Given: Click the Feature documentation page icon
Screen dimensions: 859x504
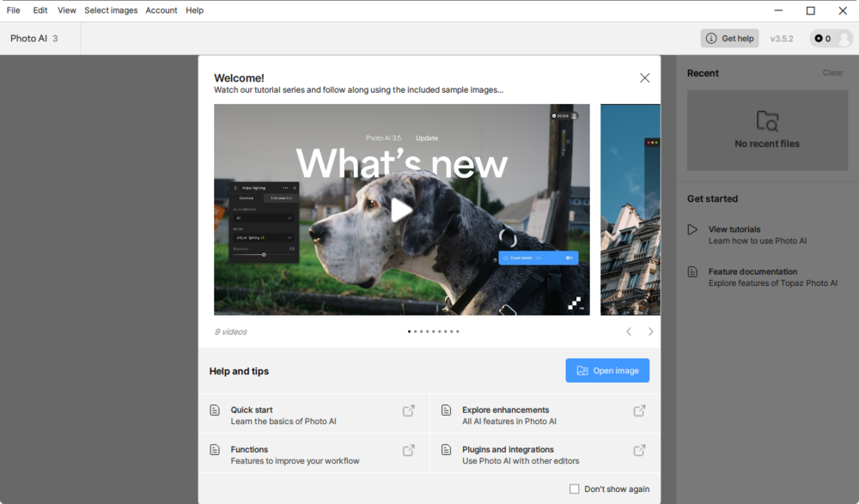Looking at the screenshot, I should coord(692,272).
